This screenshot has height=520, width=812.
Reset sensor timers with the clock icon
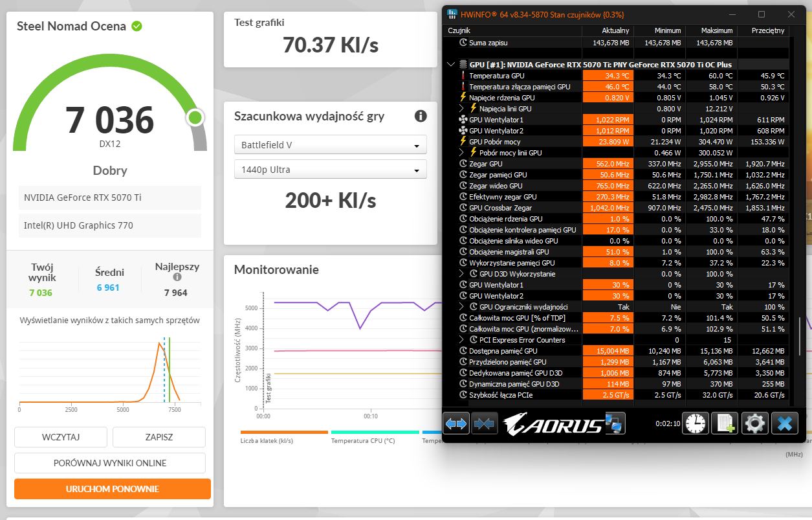point(696,424)
